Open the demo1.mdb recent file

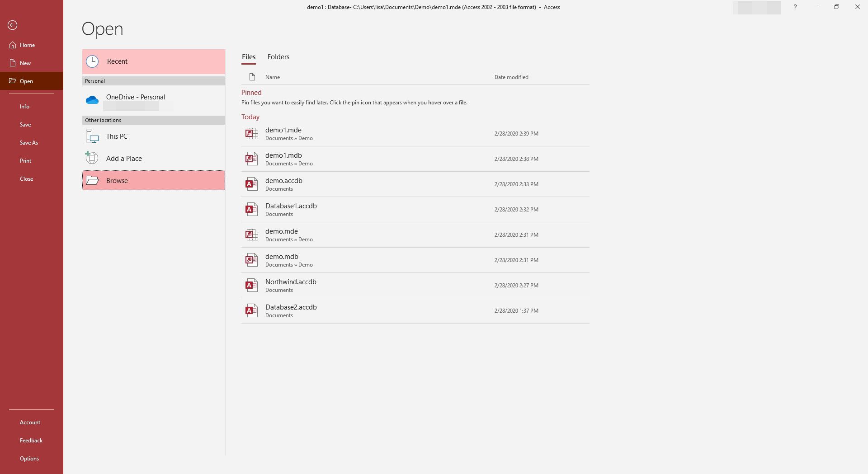tap(415, 159)
